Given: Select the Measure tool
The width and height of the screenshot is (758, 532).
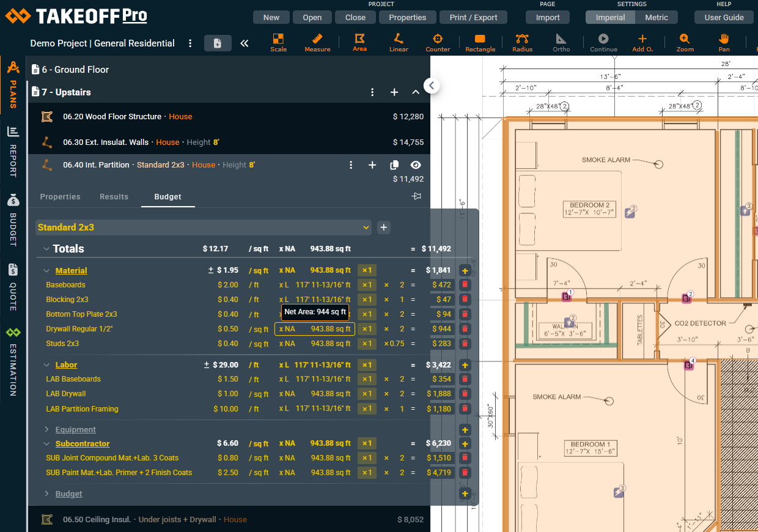Looking at the screenshot, I should pyautogui.click(x=317, y=42).
